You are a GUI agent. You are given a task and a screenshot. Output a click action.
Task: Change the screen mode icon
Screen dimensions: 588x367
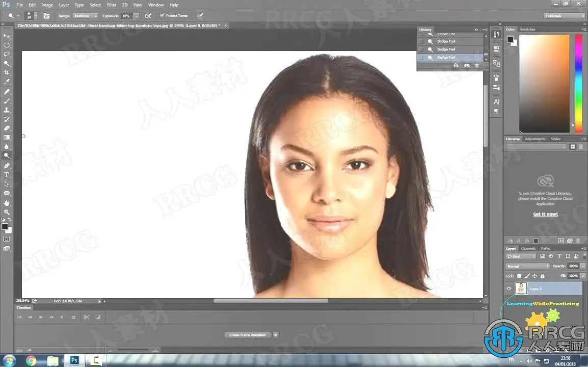click(7, 248)
